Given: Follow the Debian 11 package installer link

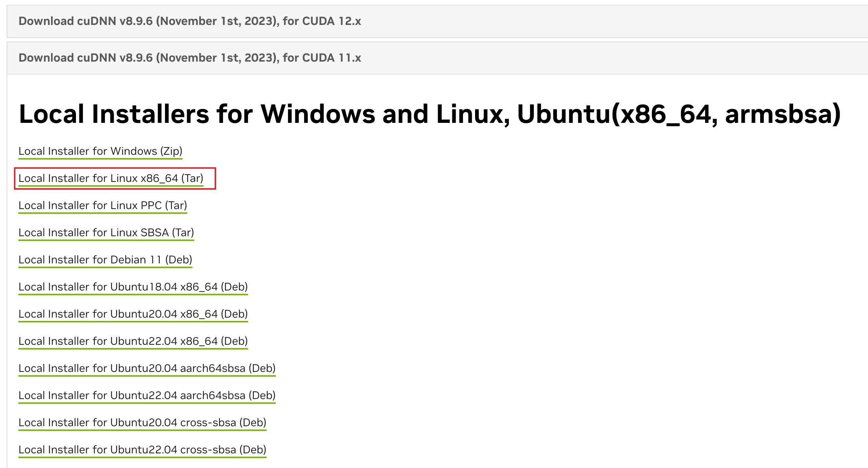Looking at the screenshot, I should [105, 260].
